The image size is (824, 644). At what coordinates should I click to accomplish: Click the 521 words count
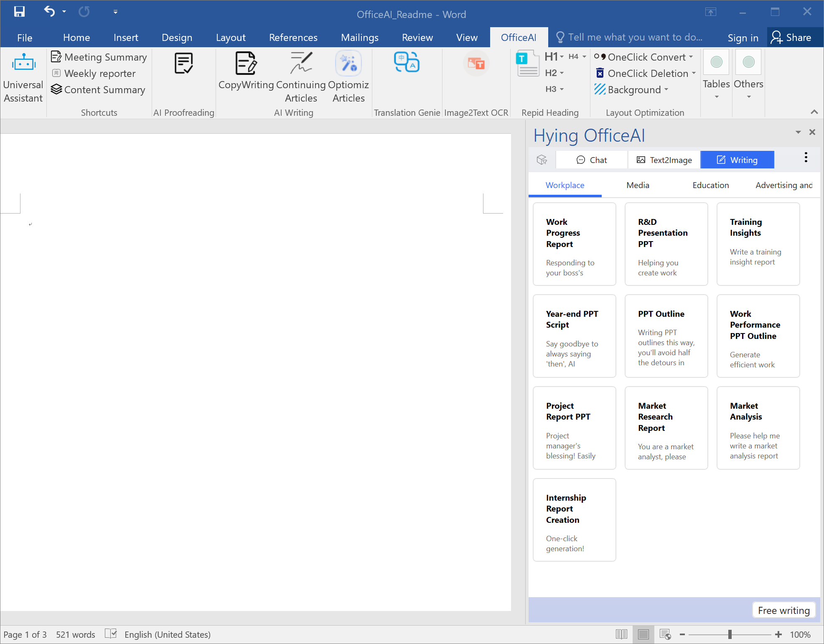pyautogui.click(x=76, y=634)
